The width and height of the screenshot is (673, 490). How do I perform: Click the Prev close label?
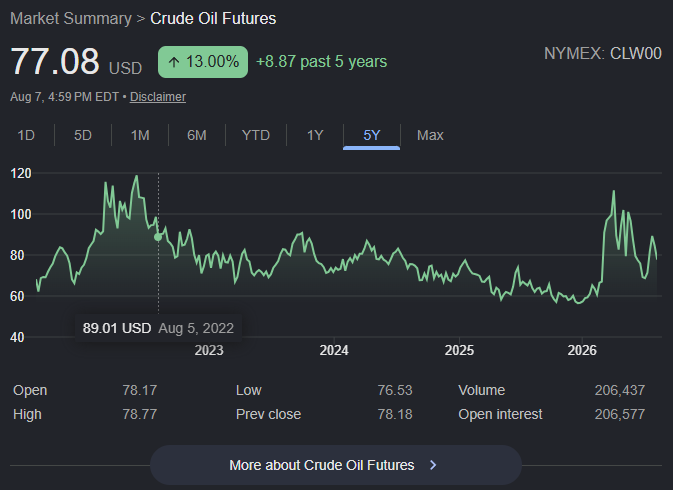[x=268, y=414]
